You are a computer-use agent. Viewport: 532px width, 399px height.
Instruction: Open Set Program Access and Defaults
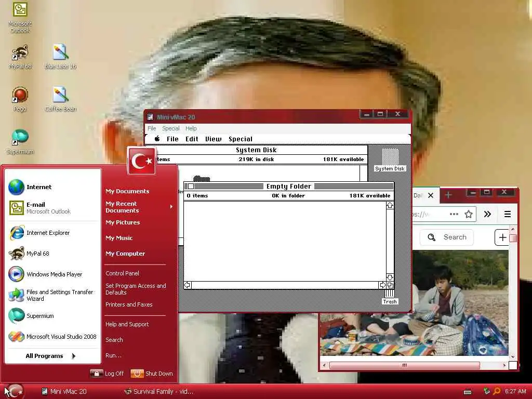coord(136,289)
